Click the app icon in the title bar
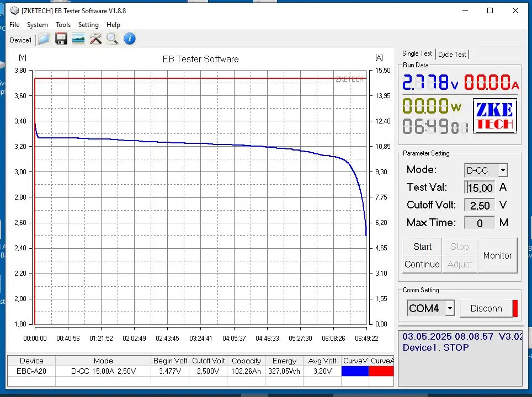 pos(14,11)
